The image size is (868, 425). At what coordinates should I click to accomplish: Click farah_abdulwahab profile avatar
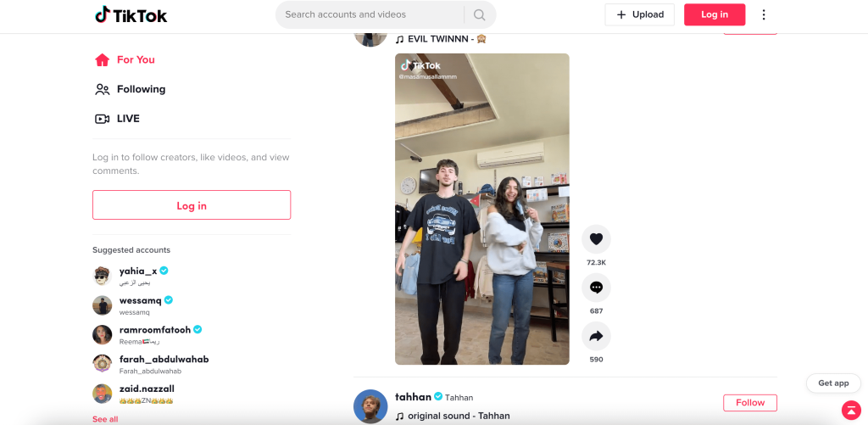(102, 364)
